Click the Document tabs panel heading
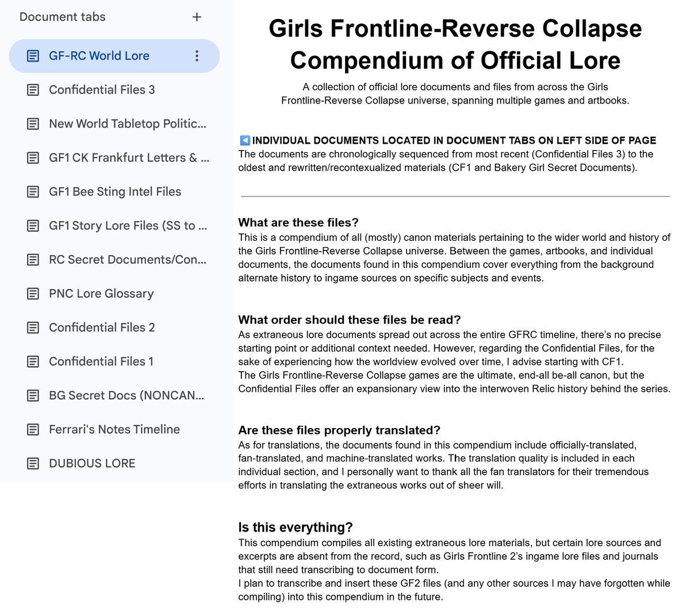The image size is (690, 616). [62, 17]
